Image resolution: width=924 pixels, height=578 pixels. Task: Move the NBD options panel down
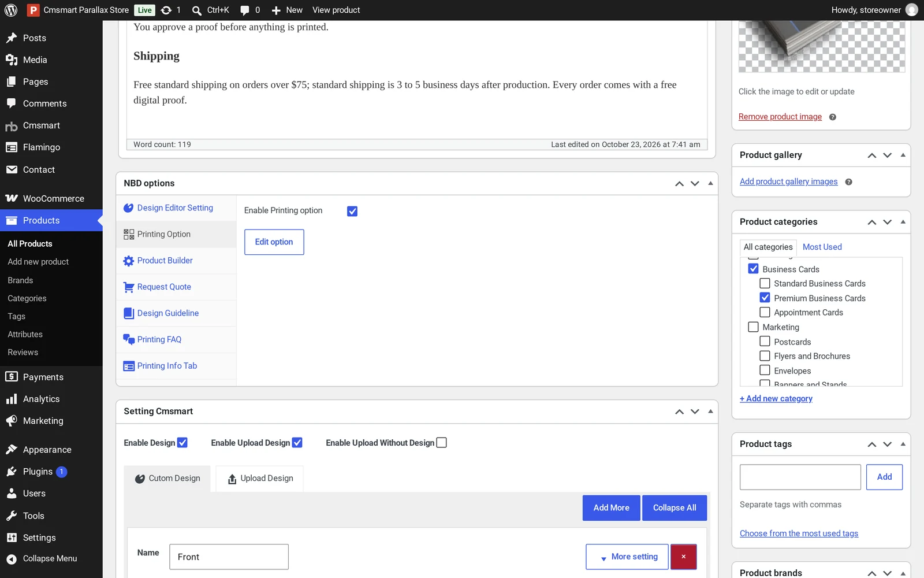[695, 183]
